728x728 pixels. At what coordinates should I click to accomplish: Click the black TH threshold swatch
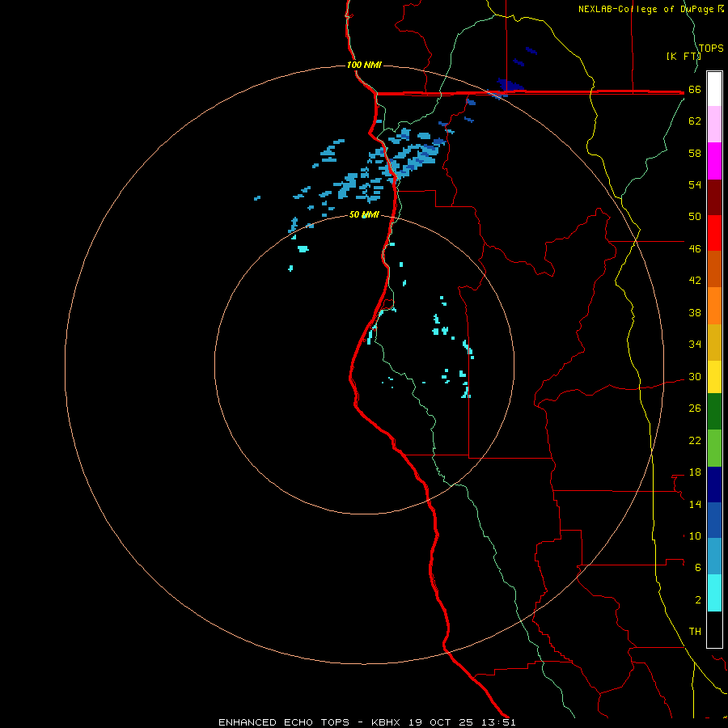tap(714, 629)
